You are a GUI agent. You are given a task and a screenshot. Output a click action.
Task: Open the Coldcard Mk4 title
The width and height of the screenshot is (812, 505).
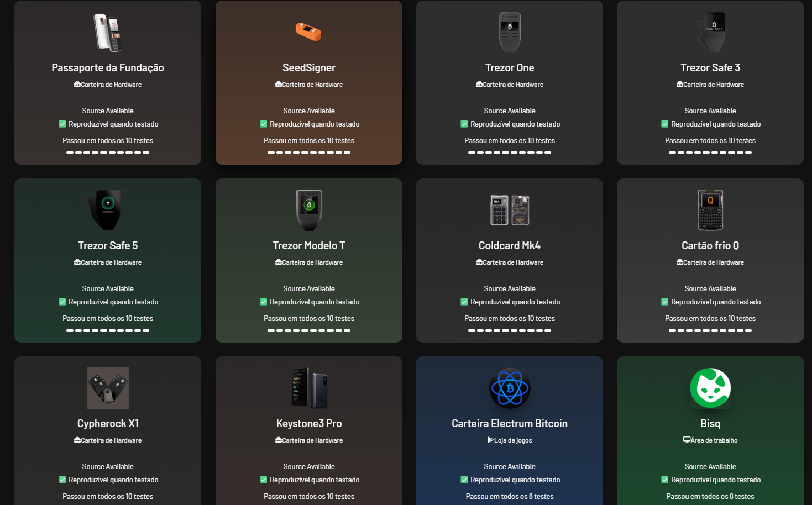[510, 245]
